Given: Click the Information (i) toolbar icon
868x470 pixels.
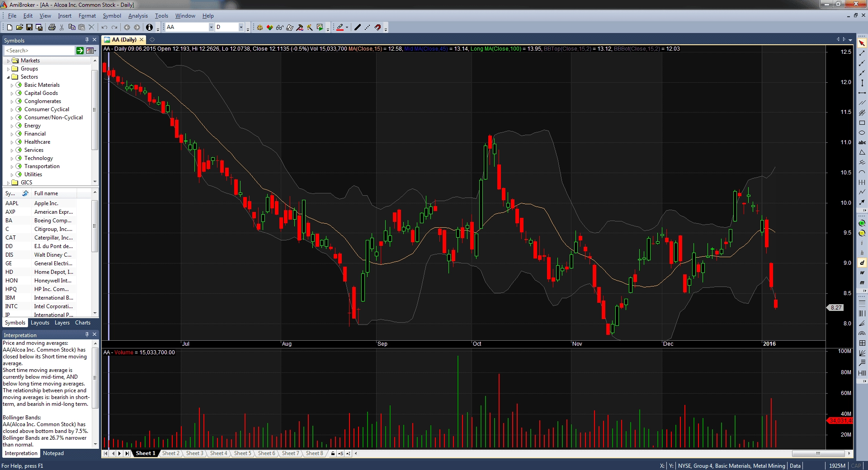Looking at the screenshot, I should pos(149,28).
